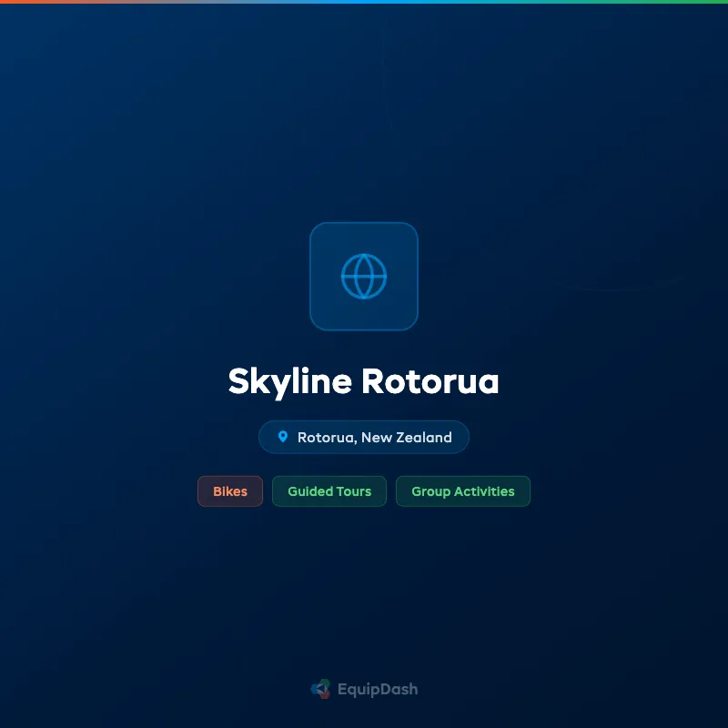Open the Rotorua, New Zealand location pill
The width and height of the screenshot is (728, 728).
pyautogui.click(x=364, y=437)
